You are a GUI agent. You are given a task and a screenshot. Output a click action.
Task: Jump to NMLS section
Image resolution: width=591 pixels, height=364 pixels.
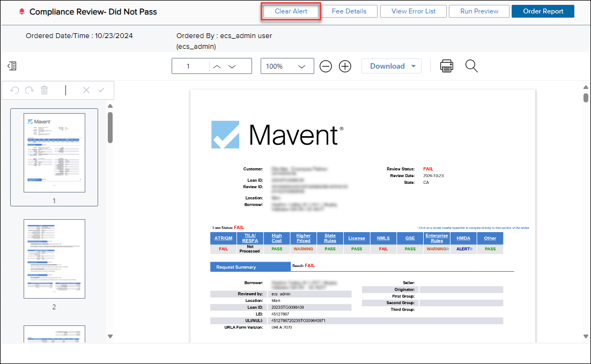tap(383, 238)
